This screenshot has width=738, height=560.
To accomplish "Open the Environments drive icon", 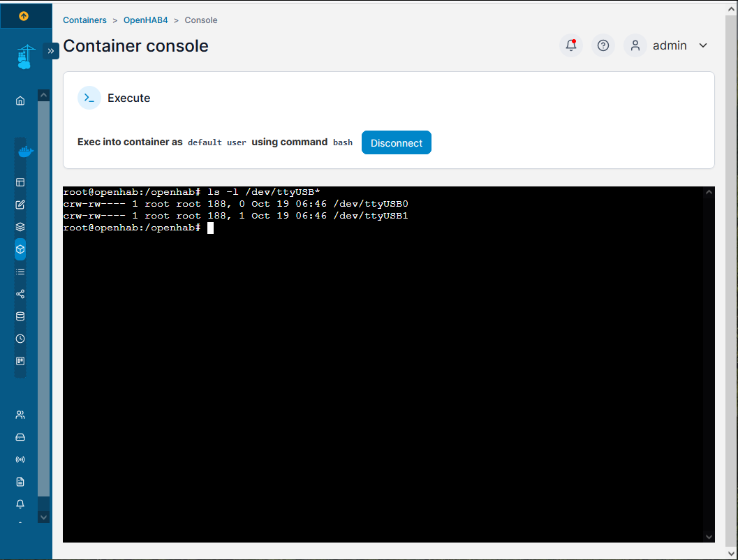I will pyautogui.click(x=20, y=437).
